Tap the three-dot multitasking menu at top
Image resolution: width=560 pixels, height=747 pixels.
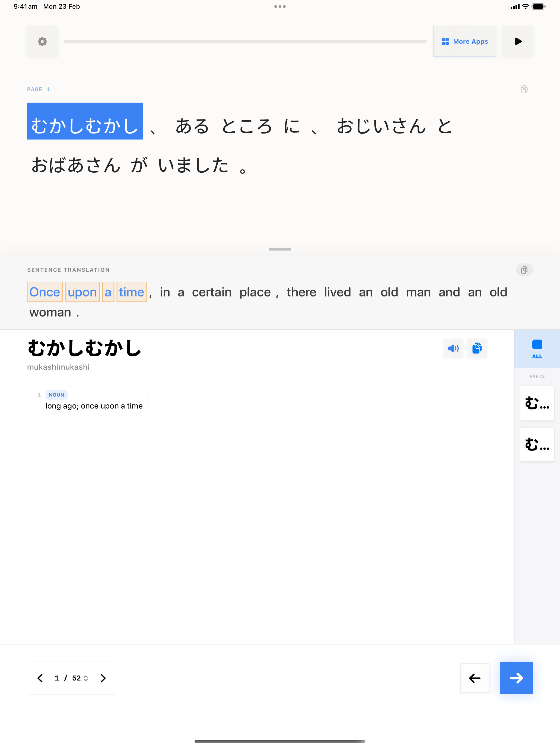pos(279,7)
